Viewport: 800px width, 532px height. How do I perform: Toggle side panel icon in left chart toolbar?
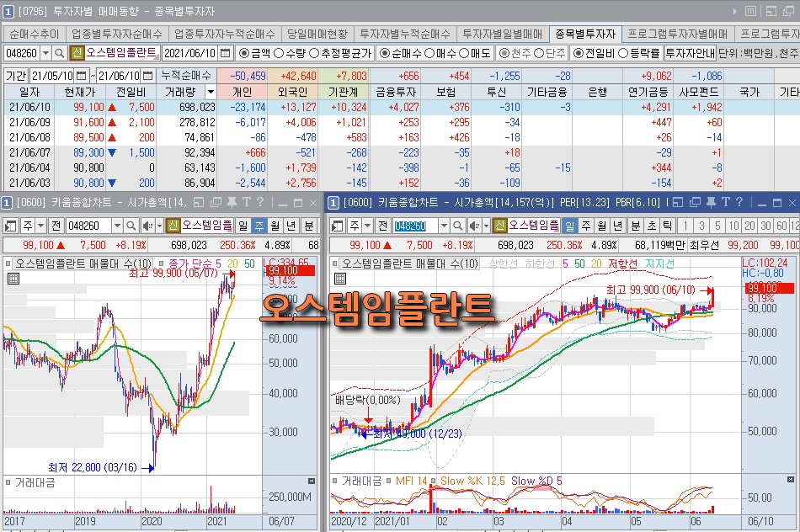[x=10, y=226]
